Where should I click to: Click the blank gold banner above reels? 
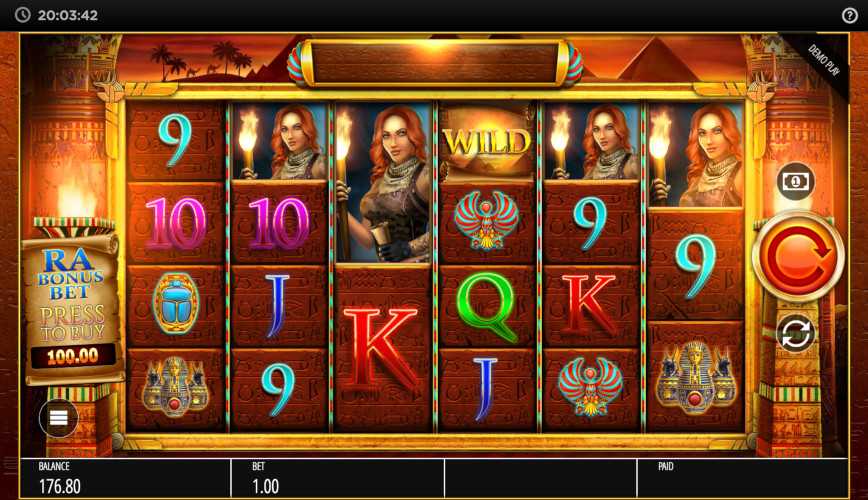[x=435, y=64]
